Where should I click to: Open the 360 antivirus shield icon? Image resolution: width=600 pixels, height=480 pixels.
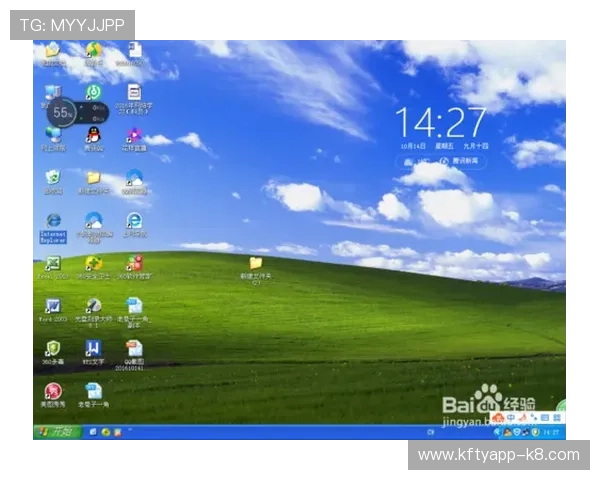[53, 349]
